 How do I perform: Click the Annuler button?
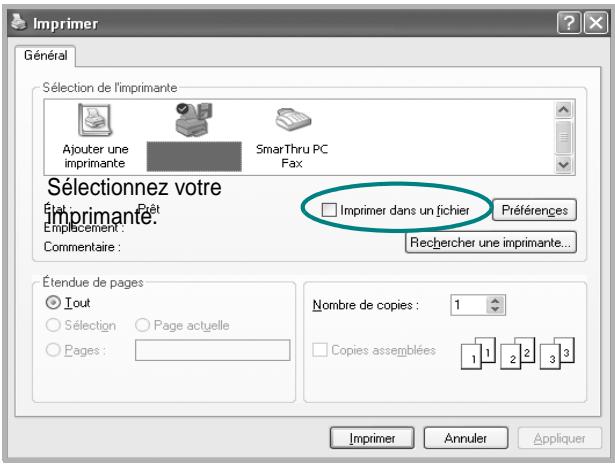(x=466, y=438)
